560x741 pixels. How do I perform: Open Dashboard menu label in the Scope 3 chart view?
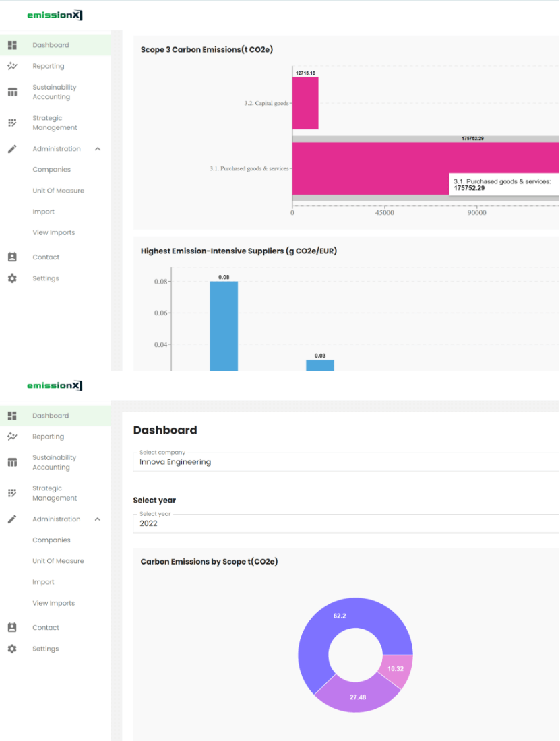click(x=51, y=45)
